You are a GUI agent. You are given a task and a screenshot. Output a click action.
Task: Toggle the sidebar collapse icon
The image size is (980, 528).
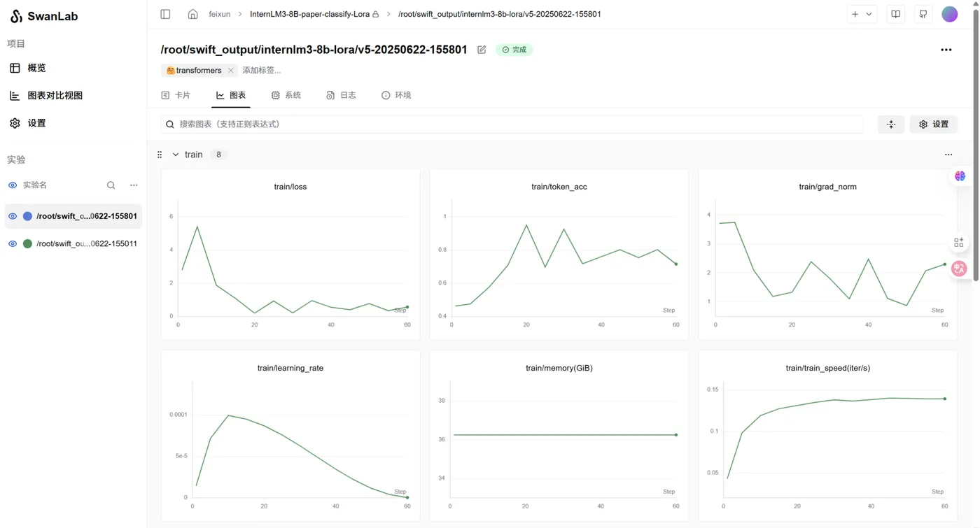click(x=165, y=14)
